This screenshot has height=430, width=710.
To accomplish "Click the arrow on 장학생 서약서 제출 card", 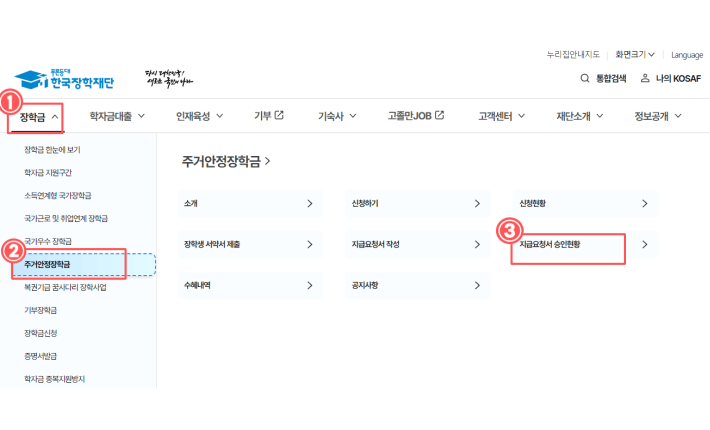I will 310,244.
